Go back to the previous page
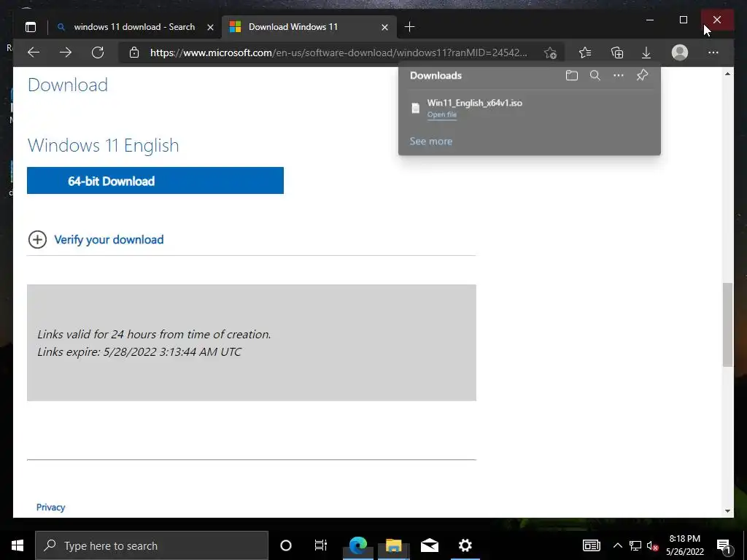The height and width of the screenshot is (560, 747). tap(34, 52)
